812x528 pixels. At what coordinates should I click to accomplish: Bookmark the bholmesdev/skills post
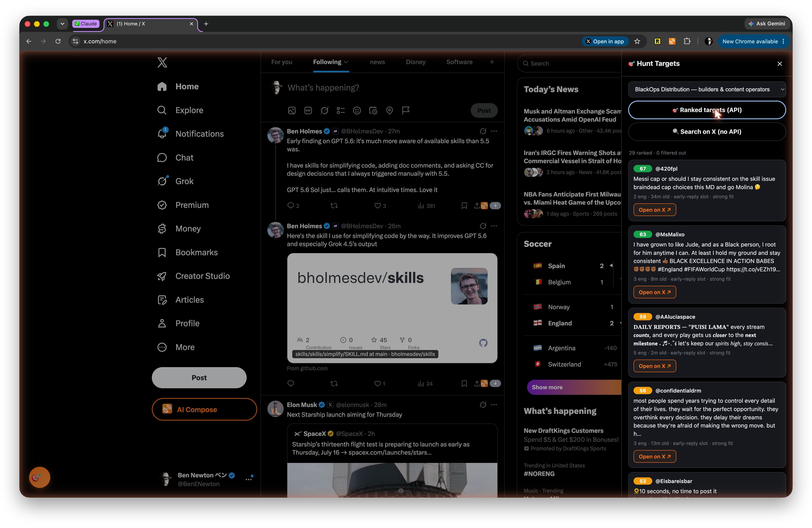click(464, 383)
